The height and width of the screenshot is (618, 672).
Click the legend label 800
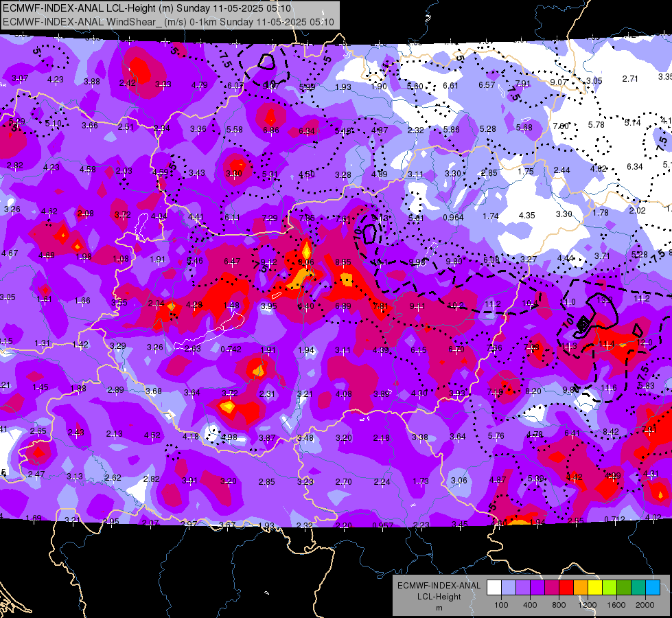tap(559, 605)
